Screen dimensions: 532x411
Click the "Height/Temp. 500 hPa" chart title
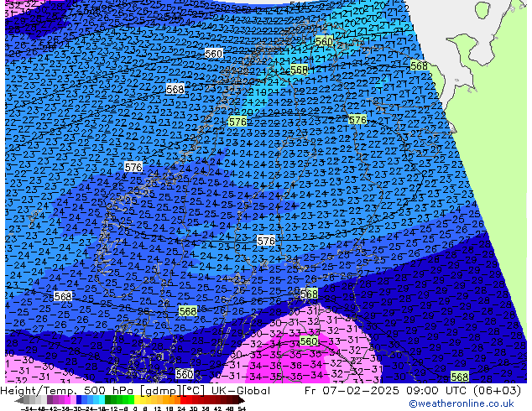pos(67,391)
